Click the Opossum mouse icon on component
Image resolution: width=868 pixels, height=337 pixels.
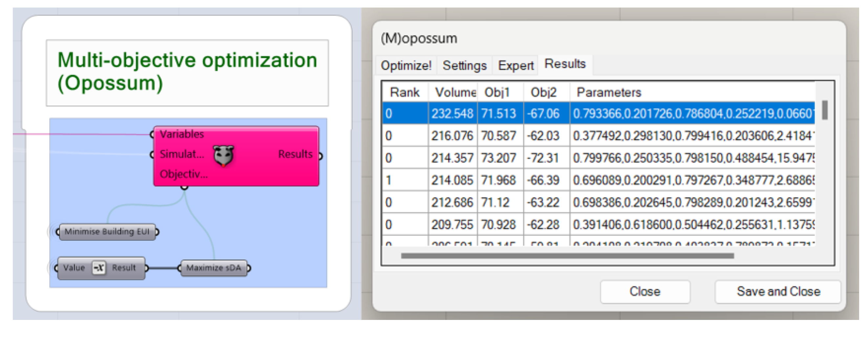pyautogui.click(x=223, y=155)
